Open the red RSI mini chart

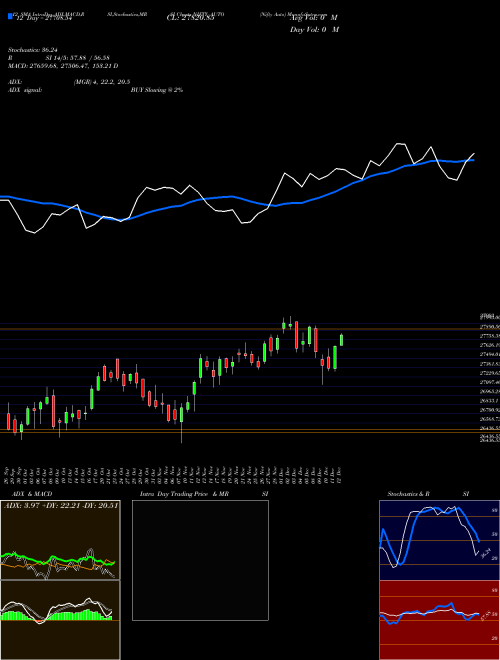point(439,620)
